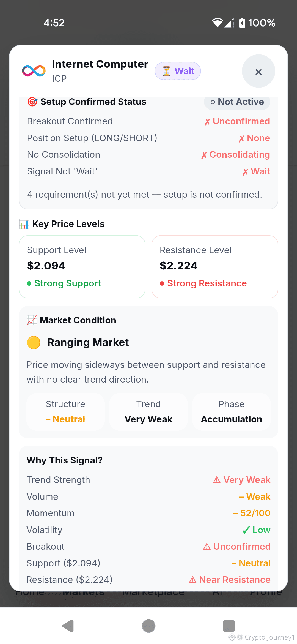The image size is (297, 644).
Task: Tap the green checkmark next to Low volatility
Action: pyautogui.click(x=246, y=530)
